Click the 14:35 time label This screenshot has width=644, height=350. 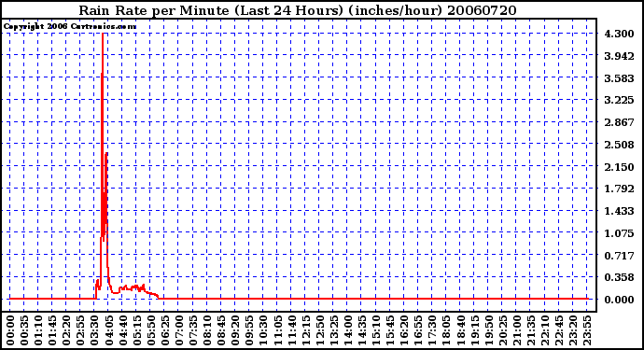361,330
